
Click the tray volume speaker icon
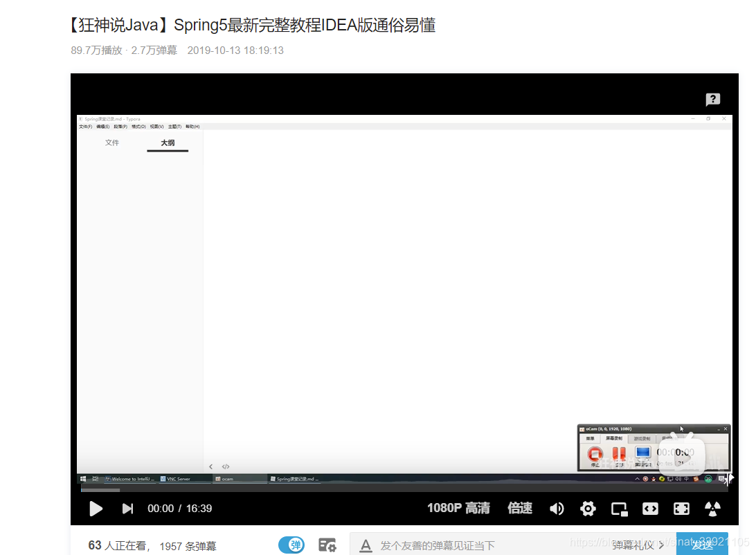click(678, 479)
